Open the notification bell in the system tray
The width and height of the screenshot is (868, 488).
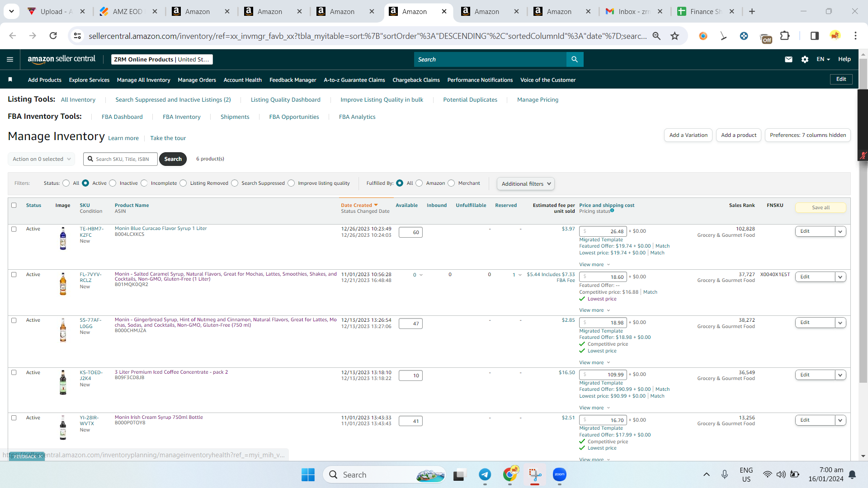click(x=852, y=474)
